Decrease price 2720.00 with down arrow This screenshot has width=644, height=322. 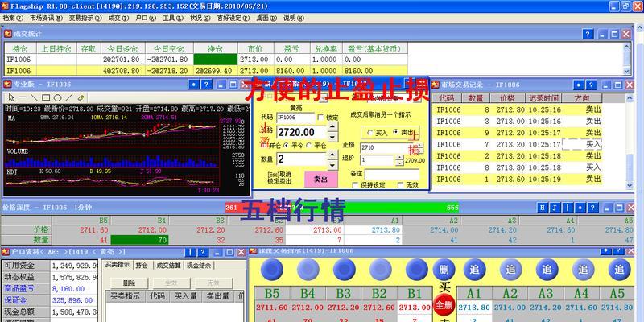click(333, 137)
